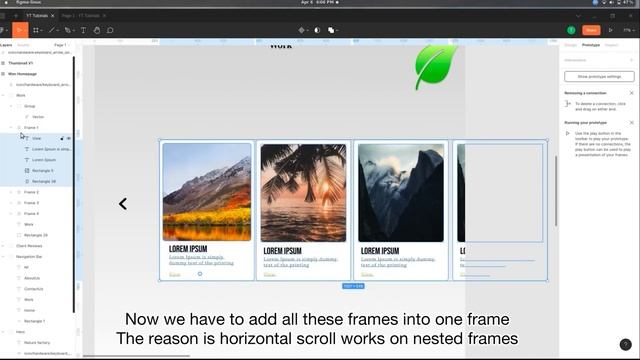
Task: Select the Vector layer
Action: [x=38, y=117]
